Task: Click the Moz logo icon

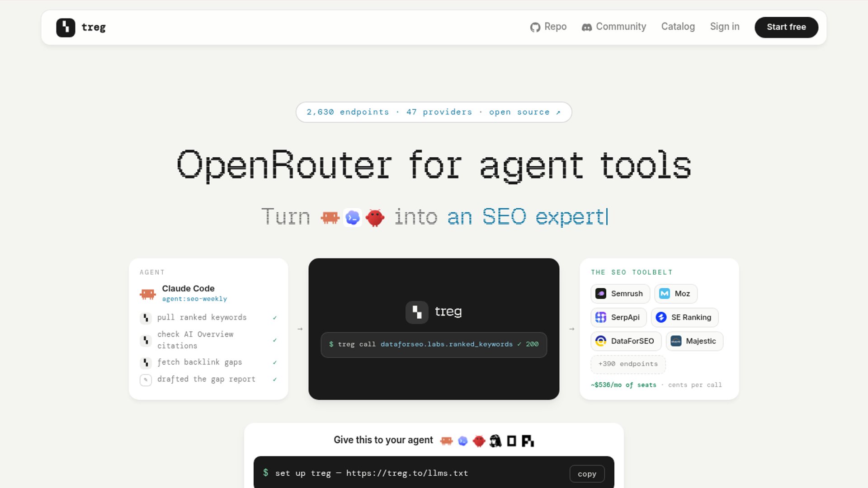Action: (665, 294)
